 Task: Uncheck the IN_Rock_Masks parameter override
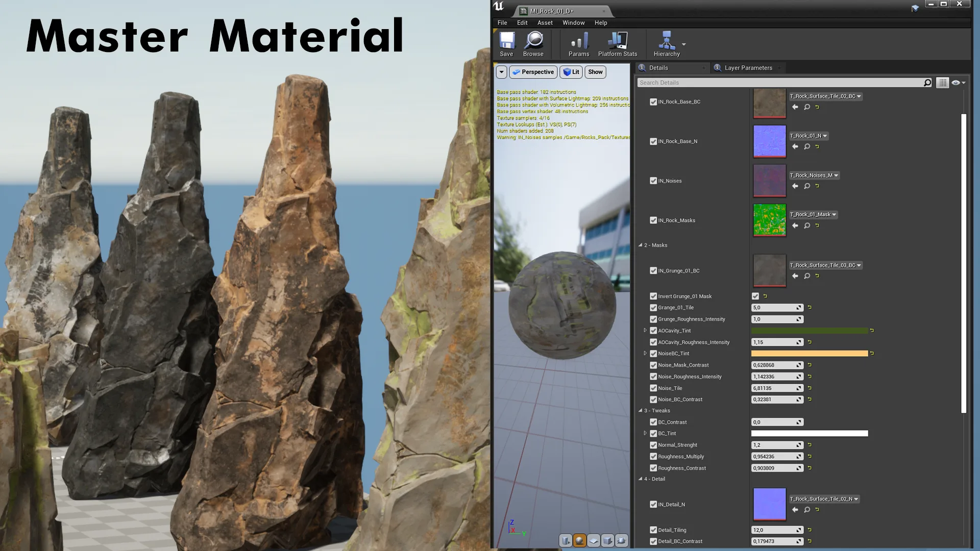(653, 220)
